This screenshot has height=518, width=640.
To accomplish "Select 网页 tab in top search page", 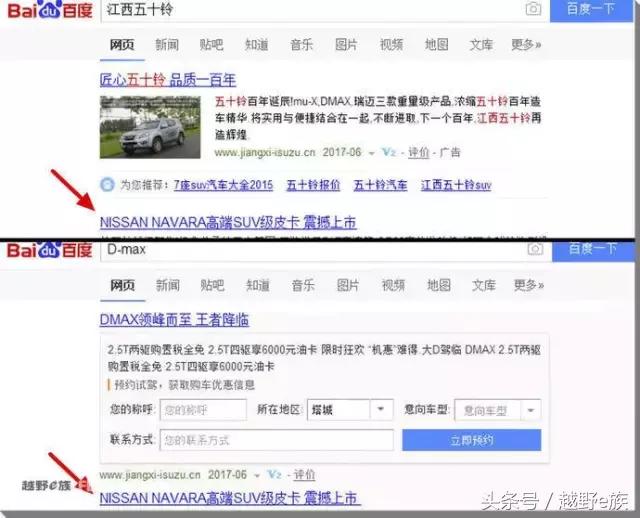I will click(122, 44).
